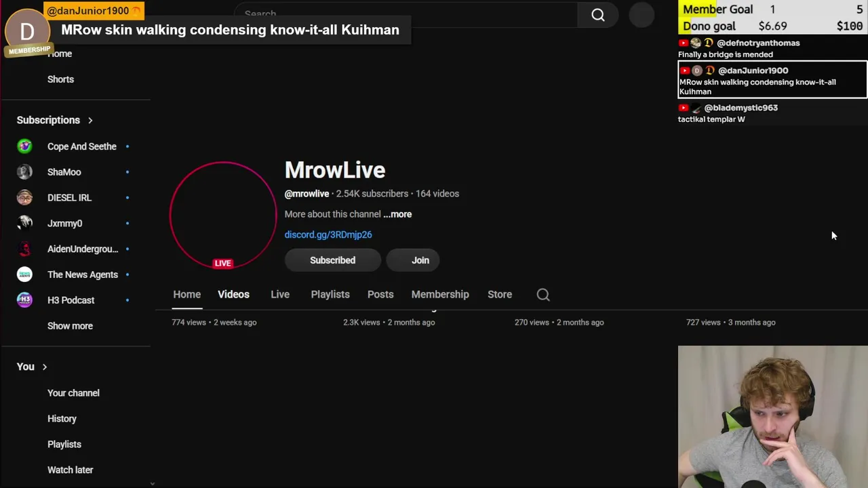The width and height of the screenshot is (868, 488).
Task: Switch to the Videos tab
Action: [x=233, y=294]
